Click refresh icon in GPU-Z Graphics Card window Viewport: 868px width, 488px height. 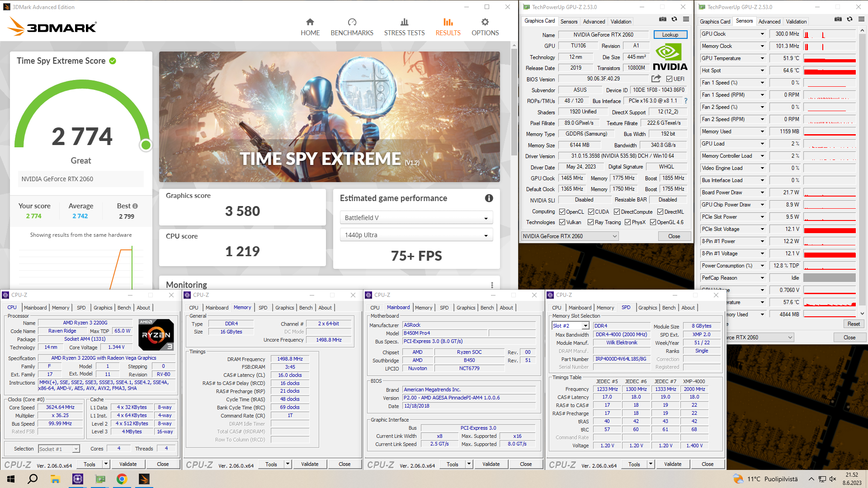click(674, 19)
